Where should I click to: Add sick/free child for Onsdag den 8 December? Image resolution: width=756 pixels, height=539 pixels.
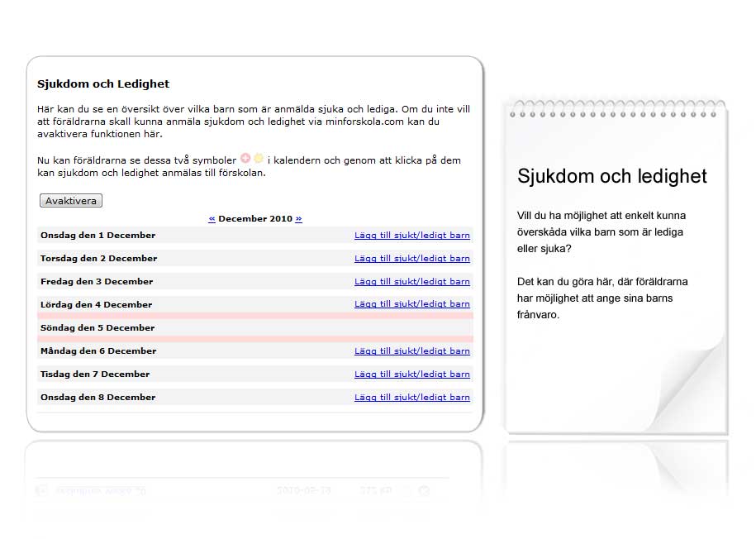(411, 397)
